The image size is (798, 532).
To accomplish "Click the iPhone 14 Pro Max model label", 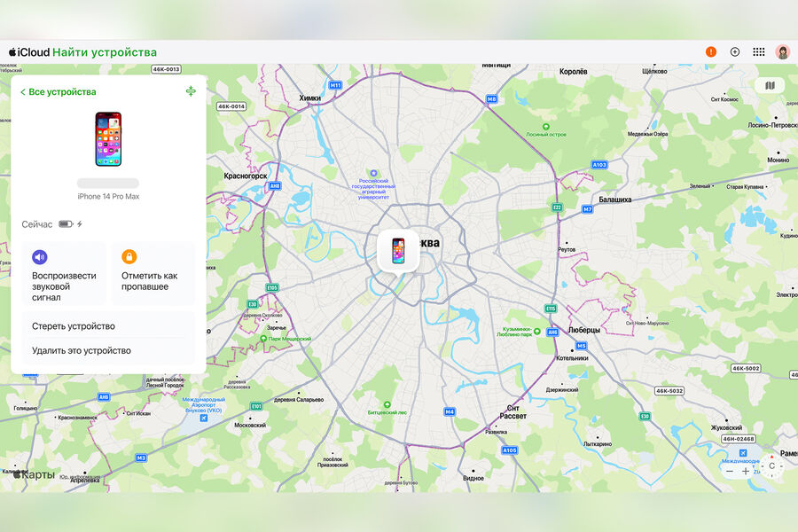I will point(108,197).
